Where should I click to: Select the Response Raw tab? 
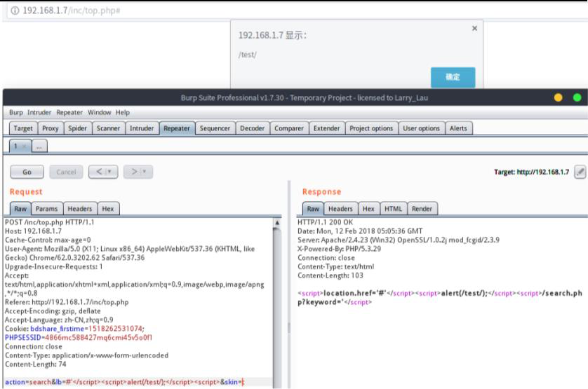[x=313, y=209]
